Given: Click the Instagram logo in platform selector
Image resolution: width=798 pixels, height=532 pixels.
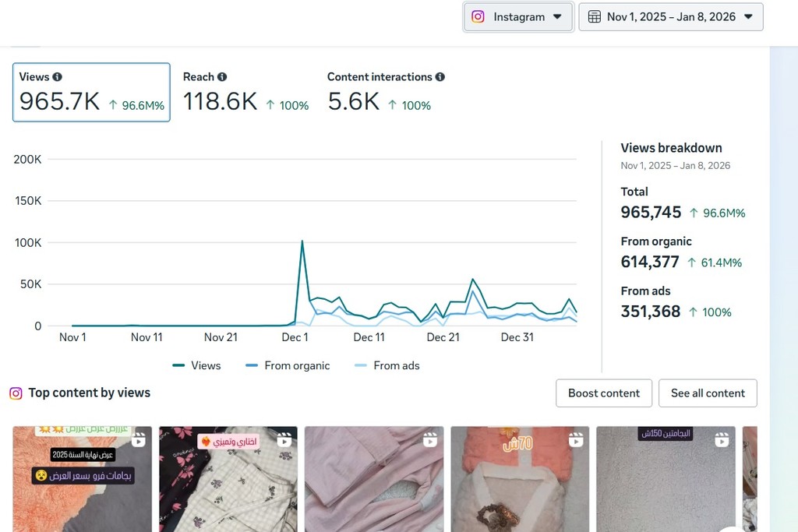Looking at the screenshot, I should (x=478, y=16).
